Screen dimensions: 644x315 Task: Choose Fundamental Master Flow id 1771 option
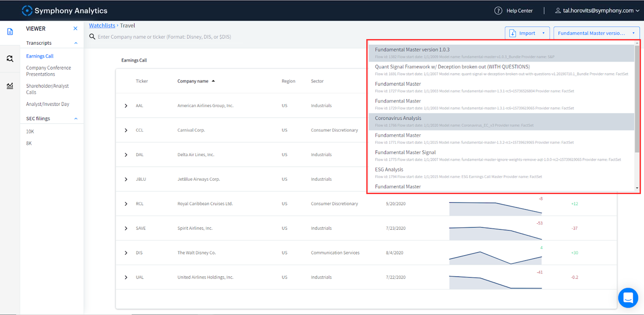click(x=501, y=138)
